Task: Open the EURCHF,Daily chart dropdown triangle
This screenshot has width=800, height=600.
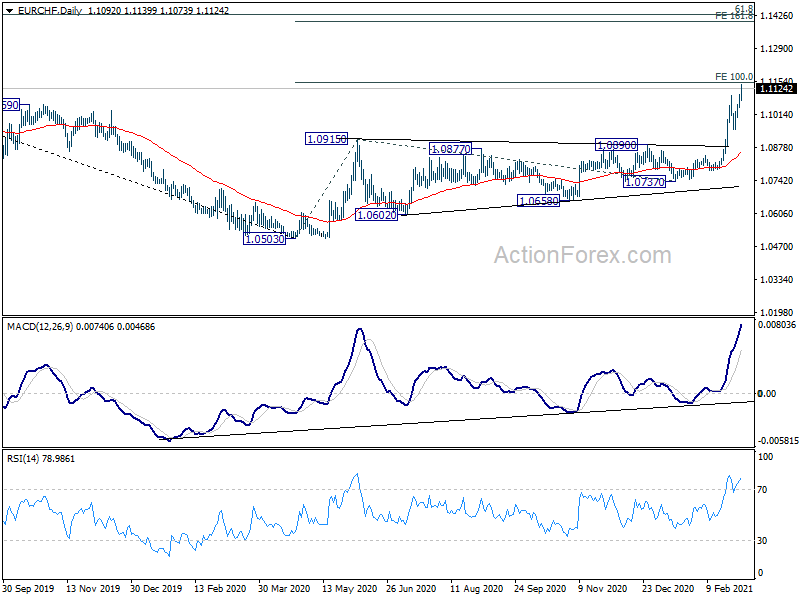Action: pyautogui.click(x=9, y=10)
